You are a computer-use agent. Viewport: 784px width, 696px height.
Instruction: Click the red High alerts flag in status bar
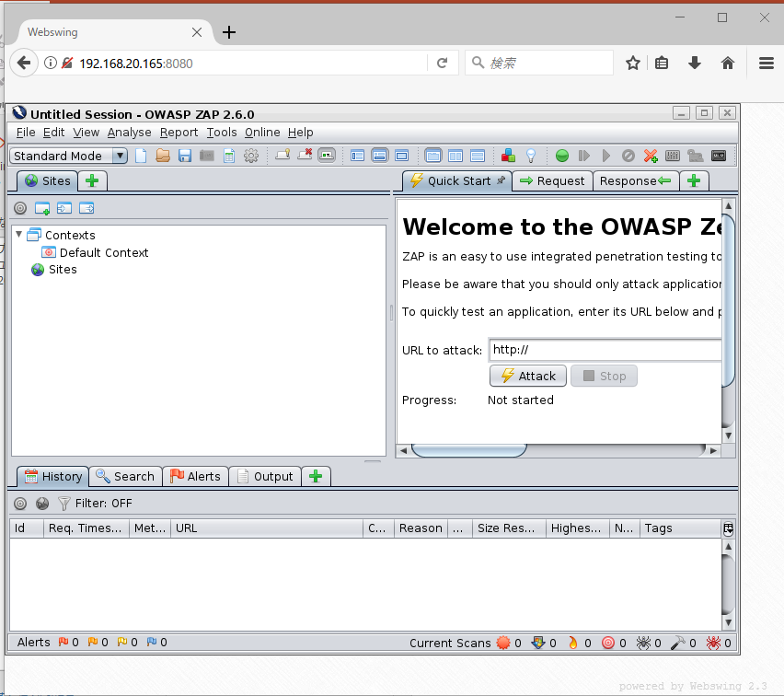coord(63,642)
